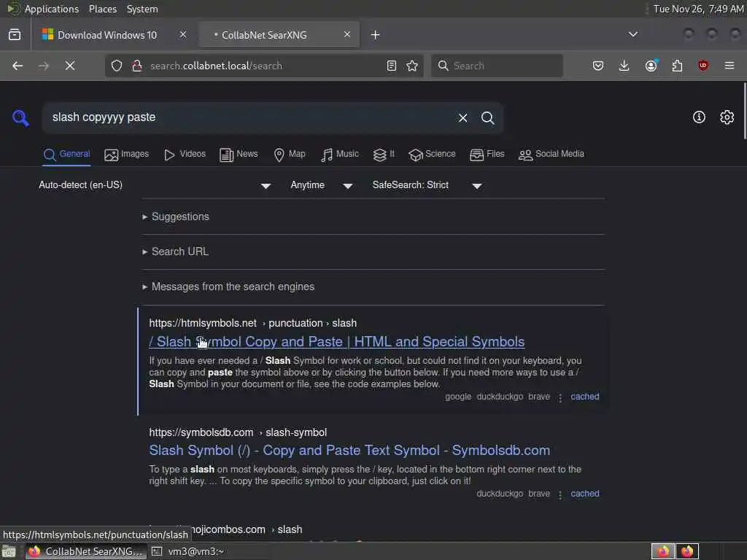747x560 pixels.
Task: Select the CollabNet SearXNG taskbar window button
Action: pyautogui.click(x=85, y=551)
